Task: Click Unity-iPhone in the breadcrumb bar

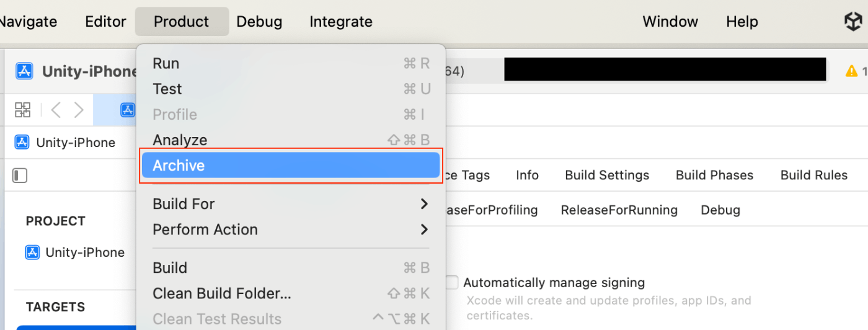Action: click(x=65, y=143)
